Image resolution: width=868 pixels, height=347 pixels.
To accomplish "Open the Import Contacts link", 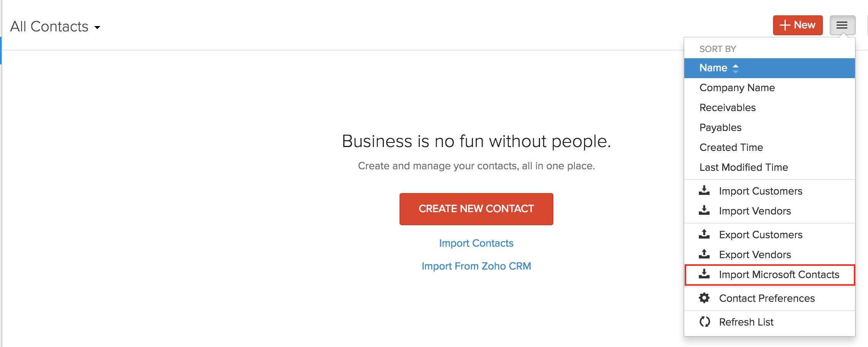I will point(476,243).
